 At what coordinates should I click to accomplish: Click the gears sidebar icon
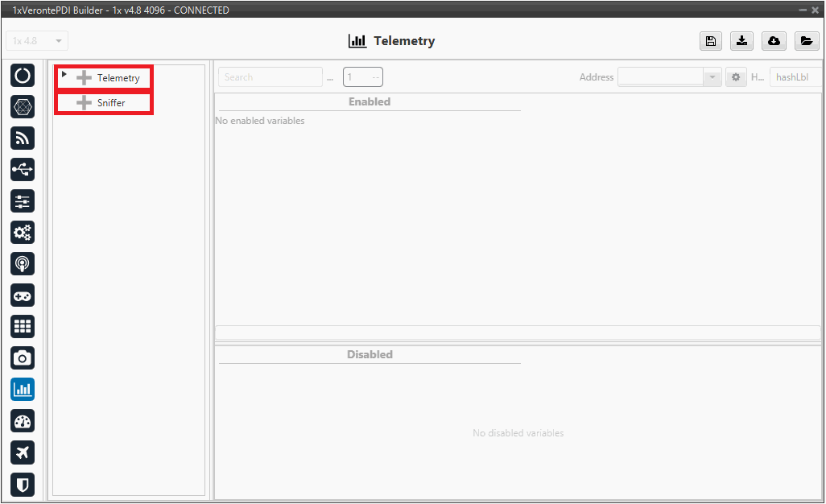pos(23,233)
